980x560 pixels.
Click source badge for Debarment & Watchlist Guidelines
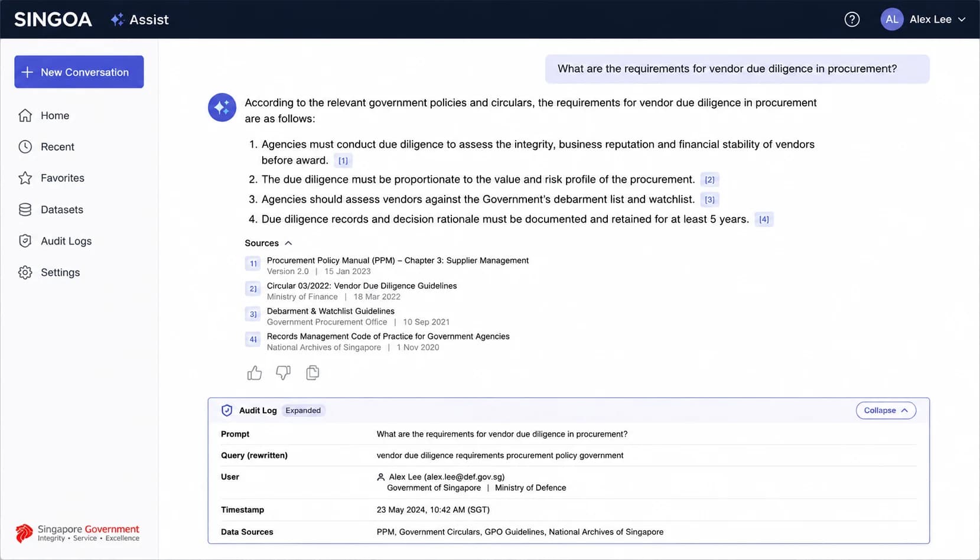(253, 314)
